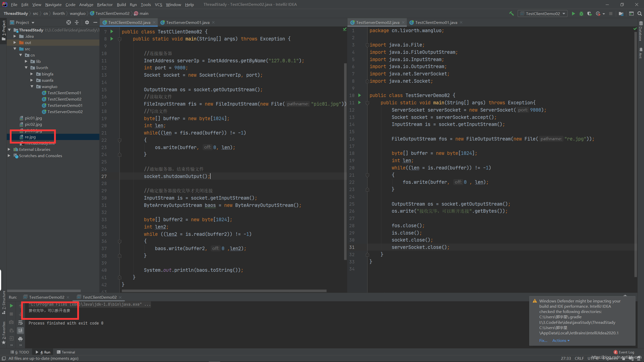Open the Refactor menu
This screenshot has width=644, height=362.
tap(105, 5)
